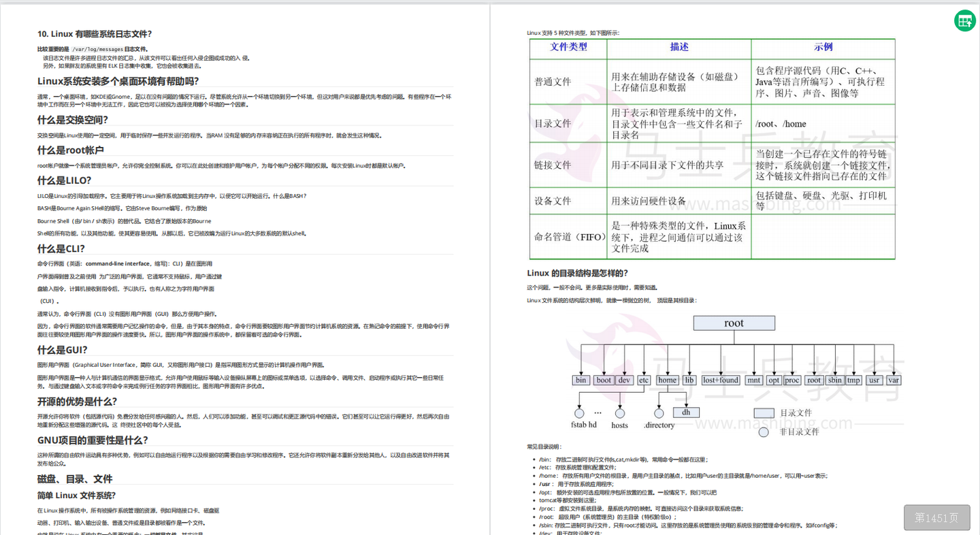Click the '常见目录说明:' line
Image resolution: width=980 pixels, height=535 pixels.
544,447
